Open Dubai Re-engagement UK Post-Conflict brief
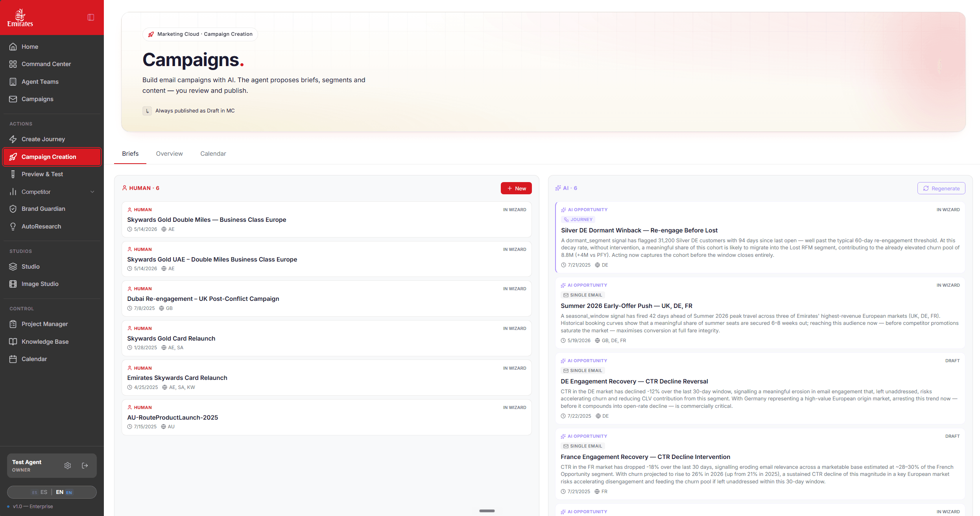This screenshot has width=980, height=516. (x=327, y=299)
